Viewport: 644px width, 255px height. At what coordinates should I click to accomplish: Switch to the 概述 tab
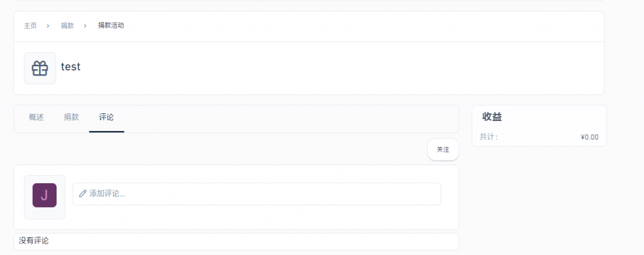click(x=36, y=117)
